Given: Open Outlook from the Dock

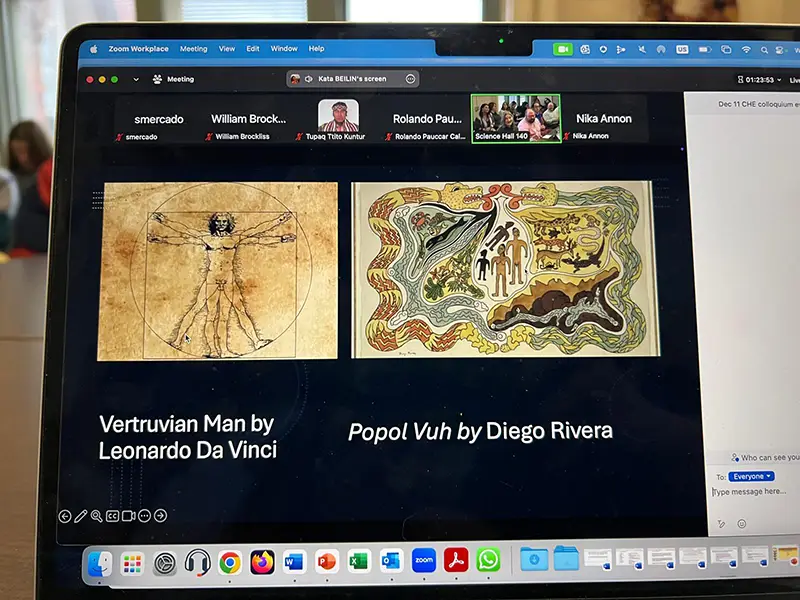Looking at the screenshot, I should pos(391,561).
